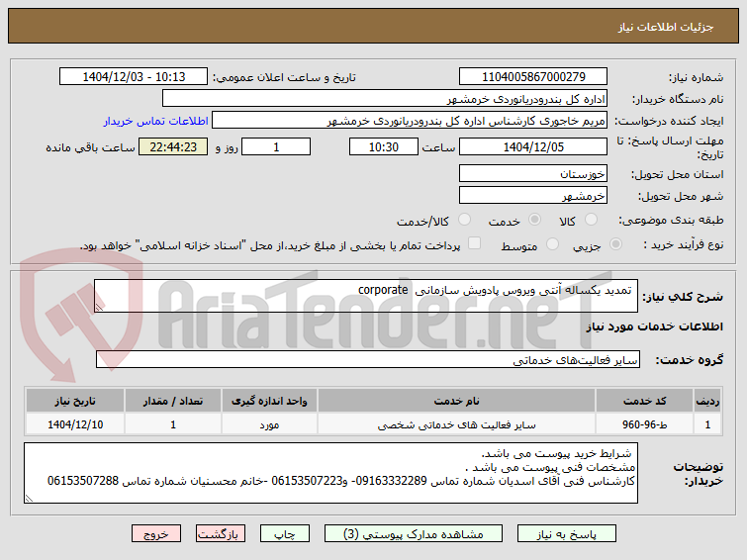Select the متوسط purchase type radio
The image size is (747, 560).
tap(552, 244)
